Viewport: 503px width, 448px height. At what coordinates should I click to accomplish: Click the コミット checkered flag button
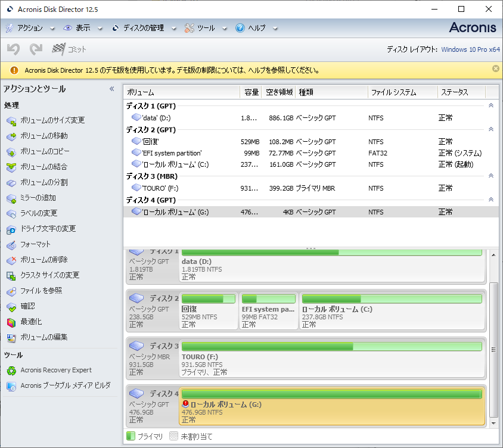coord(69,49)
